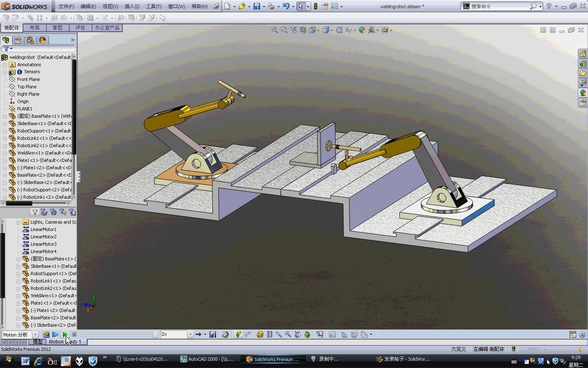Open the Options icon in the top toolbar
Image resolution: width=588 pixels, height=368 pixels.
pos(334,6)
